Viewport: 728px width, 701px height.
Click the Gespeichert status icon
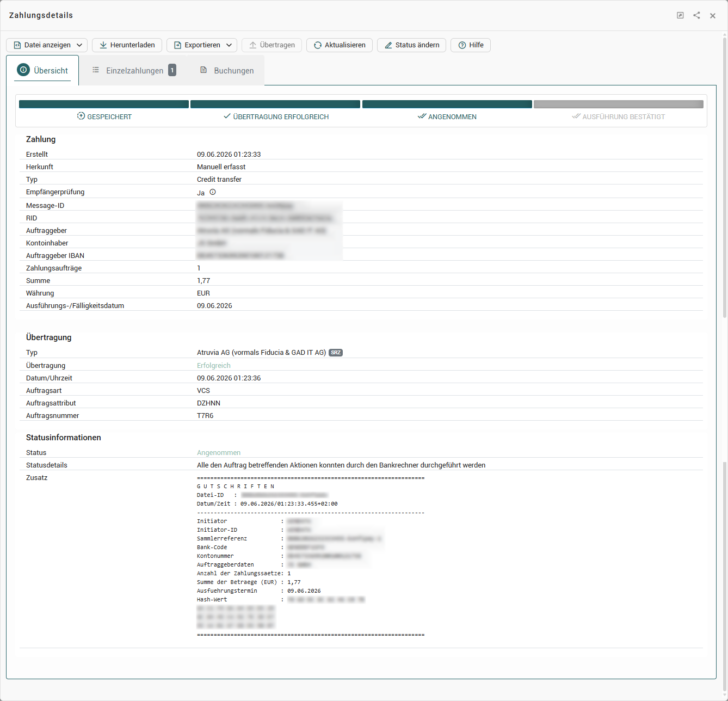coord(81,116)
